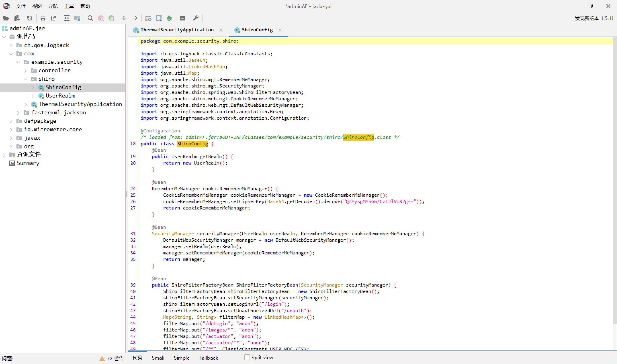
Task: Click the ThermalSecurityApplication class icon in tree
Action: [x=34, y=104]
